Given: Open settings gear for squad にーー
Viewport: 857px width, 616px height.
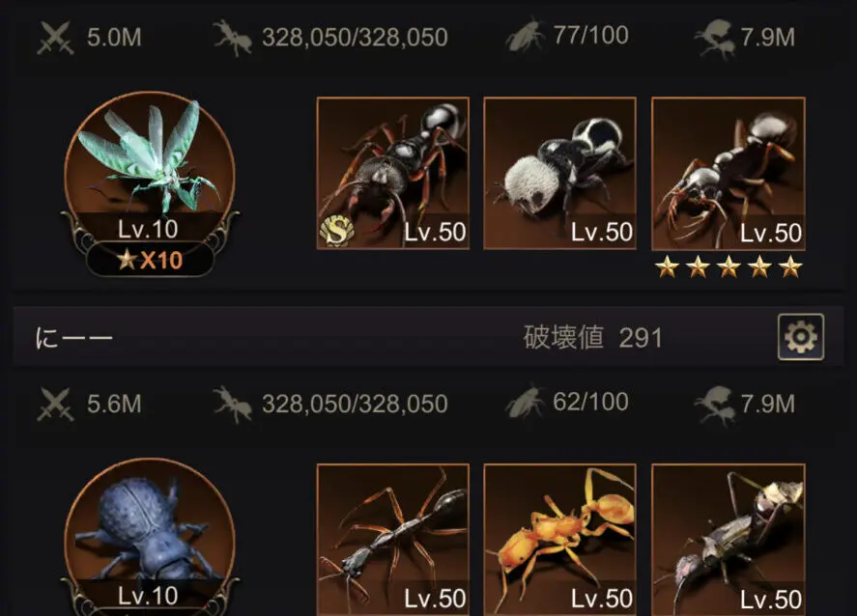Looking at the screenshot, I should (x=801, y=337).
